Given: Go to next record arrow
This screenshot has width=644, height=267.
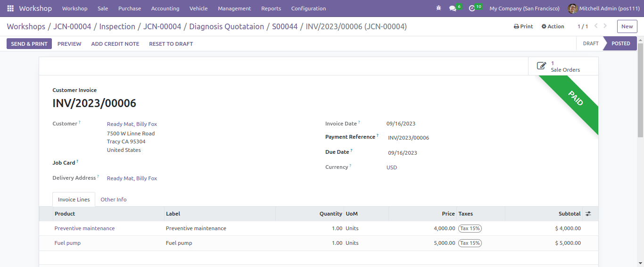Looking at the screenshot, I should pyautogui.click(x=605, y=26).
